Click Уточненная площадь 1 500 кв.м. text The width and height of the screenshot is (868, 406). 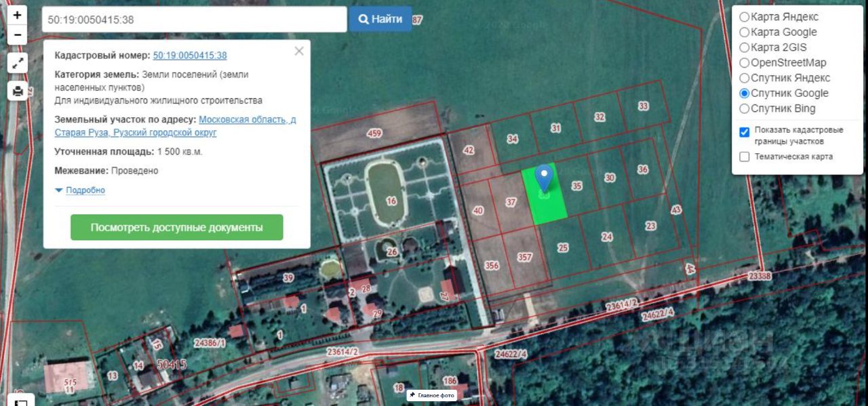(x=128, y=152)
